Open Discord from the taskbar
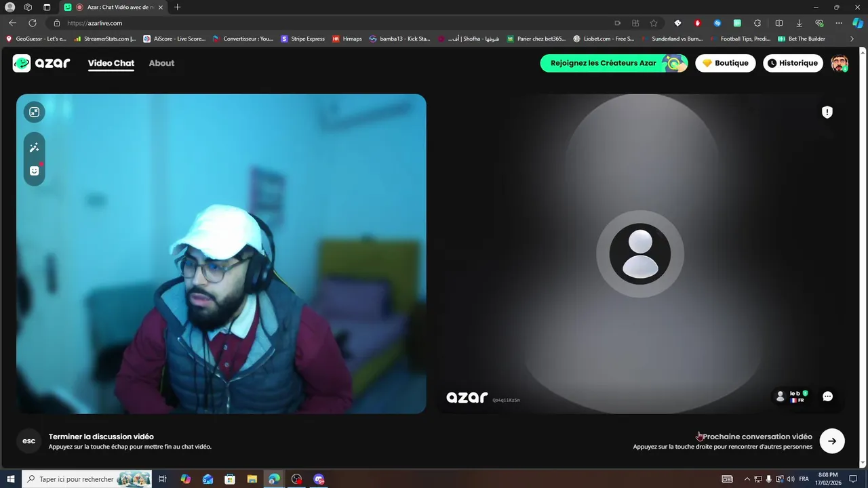This screenshot has height=488, width=868. coord(319,479)
